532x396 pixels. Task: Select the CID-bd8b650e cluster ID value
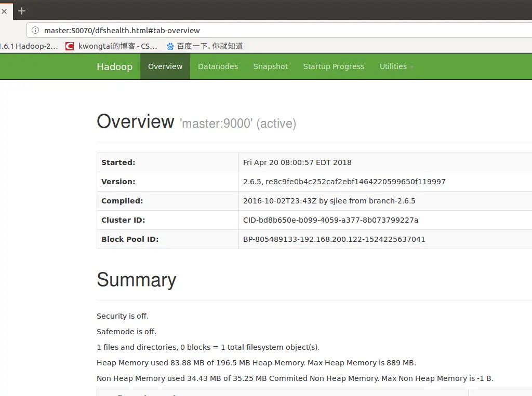pyautogui.click(x=331, y=220)
